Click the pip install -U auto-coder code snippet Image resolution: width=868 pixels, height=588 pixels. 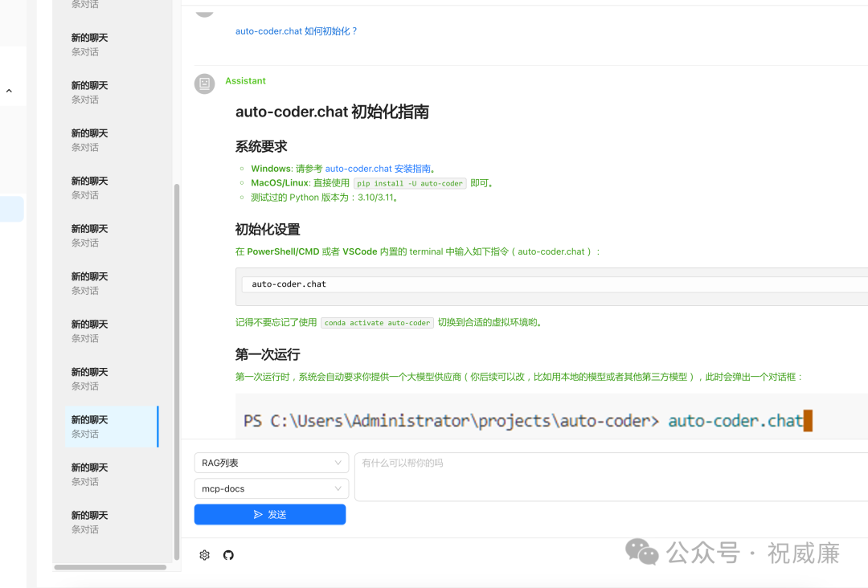(x=410, y=184)
